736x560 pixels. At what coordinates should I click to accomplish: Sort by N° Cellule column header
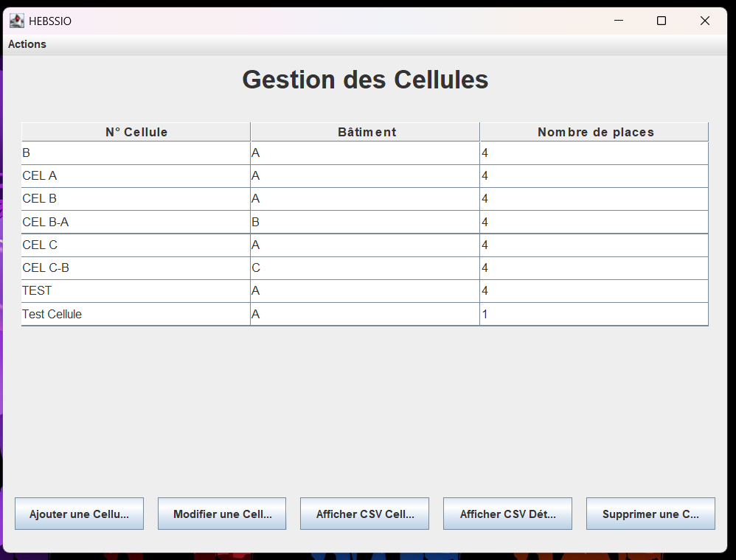136,133
